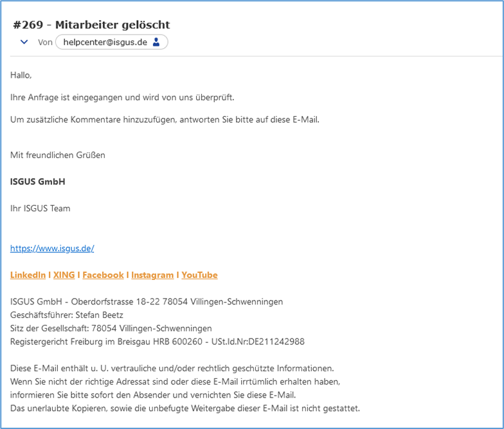Click 'informieren Sie bitte sofort den Absender' line
The image size is (504, 429).
pos(153,395)
